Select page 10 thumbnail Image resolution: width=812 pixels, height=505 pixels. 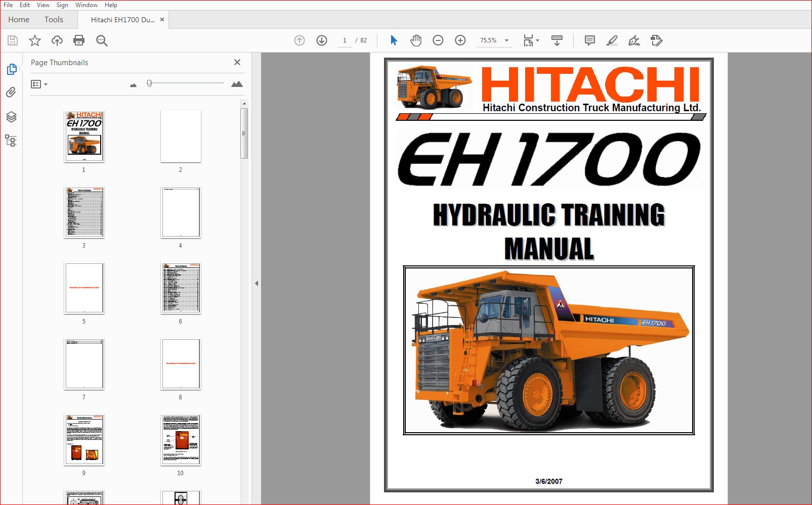click(x=181, y=439)
